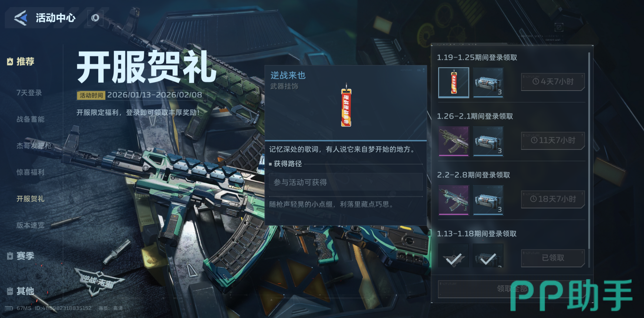This screenshot has height=318, width=644.
Task: Open the customer service headset icon
Action: [95, 18]
